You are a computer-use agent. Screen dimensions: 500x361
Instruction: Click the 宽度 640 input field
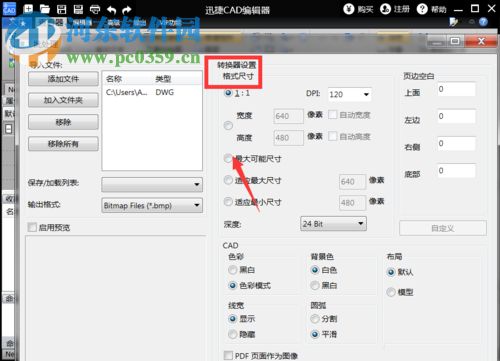click(289, 116)
